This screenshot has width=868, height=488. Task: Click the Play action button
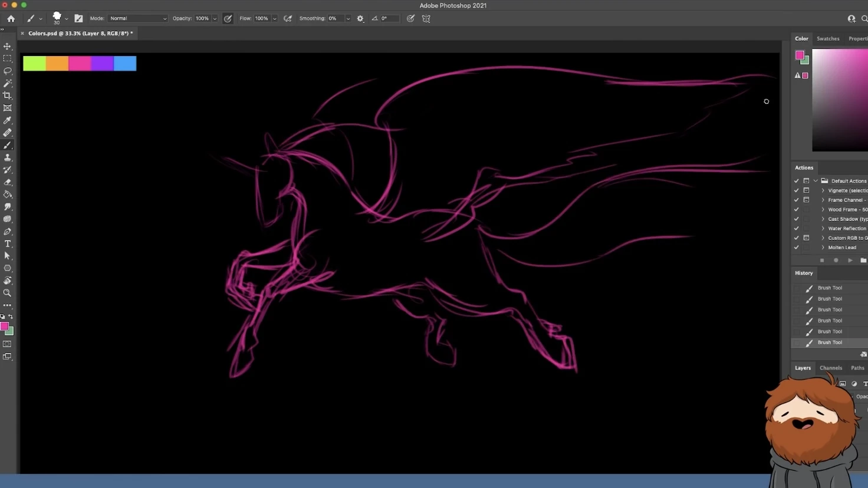(850, 260)
